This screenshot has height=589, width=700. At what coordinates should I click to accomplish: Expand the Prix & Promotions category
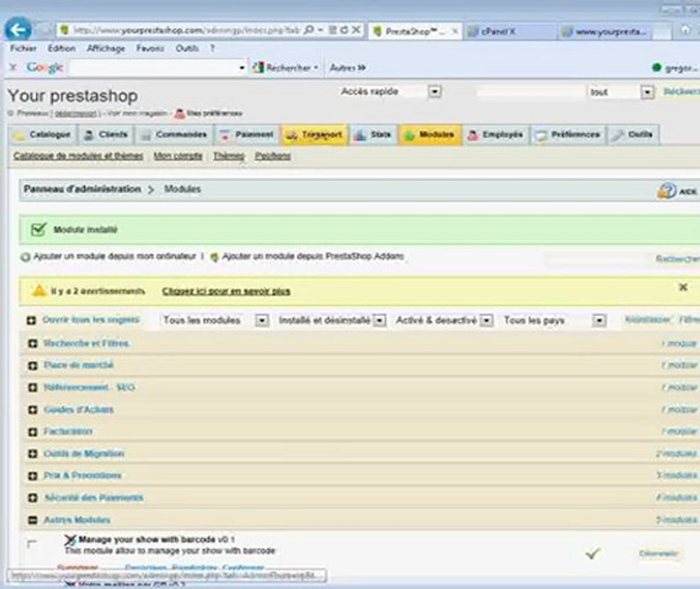[33, 475]
